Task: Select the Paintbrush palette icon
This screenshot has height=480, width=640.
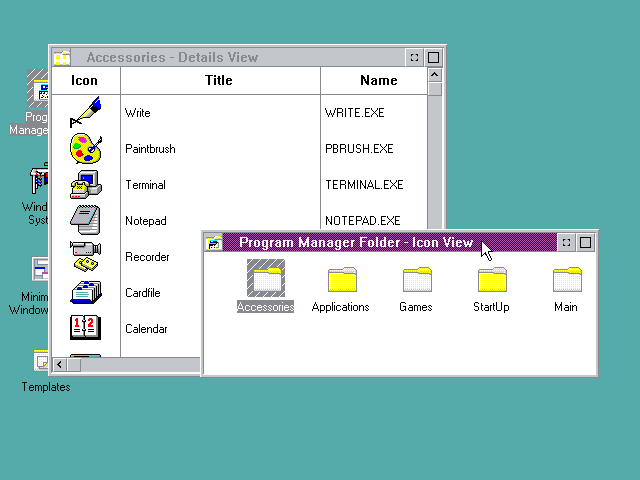Action: pos(86,149)
